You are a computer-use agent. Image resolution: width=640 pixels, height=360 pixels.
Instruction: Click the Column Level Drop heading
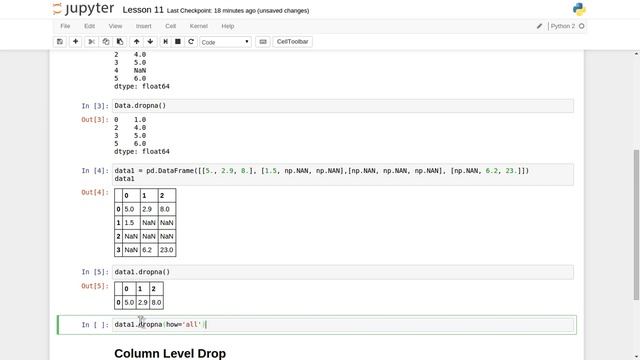pos(170,353)
